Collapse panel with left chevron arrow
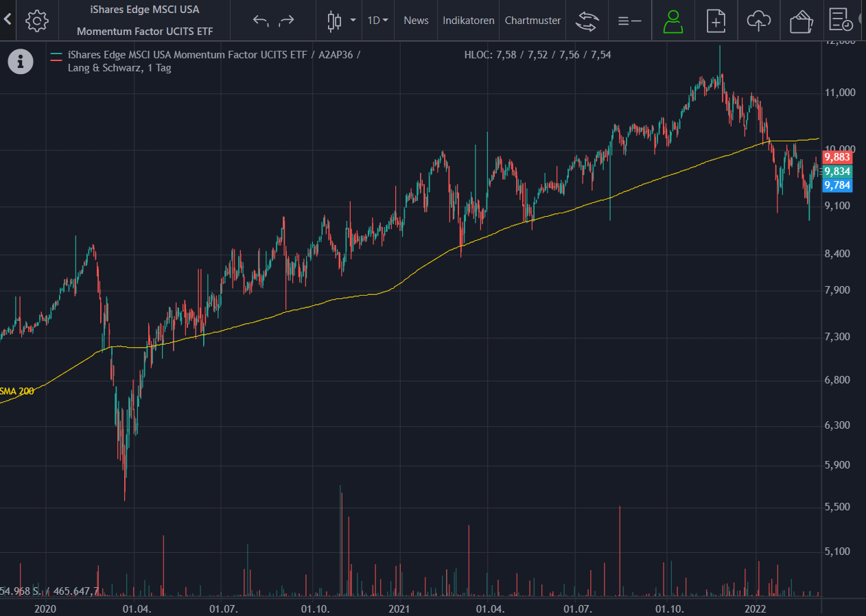Screen dimensions: 866x616 point(8,20)
